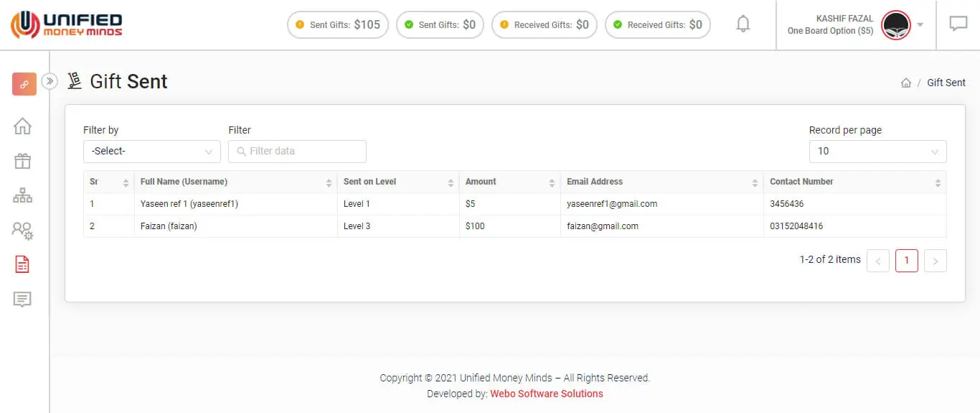The image size is (980, 413).
Task: Open the network tree sidebar icon
Action: click(x=23, y=195)
